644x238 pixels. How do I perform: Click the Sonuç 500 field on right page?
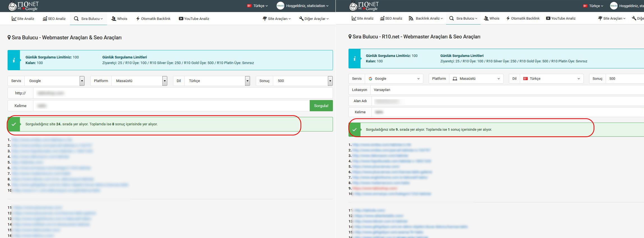[625, 79]
